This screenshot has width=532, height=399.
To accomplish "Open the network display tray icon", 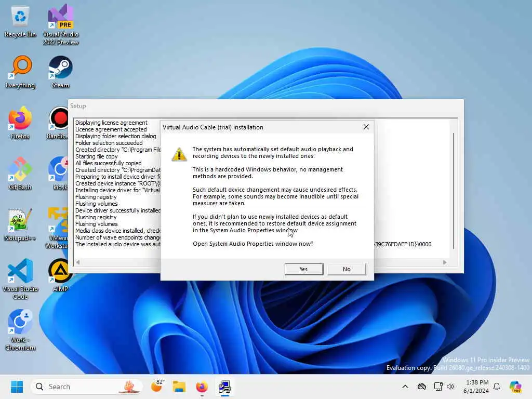I will (438, 387).
